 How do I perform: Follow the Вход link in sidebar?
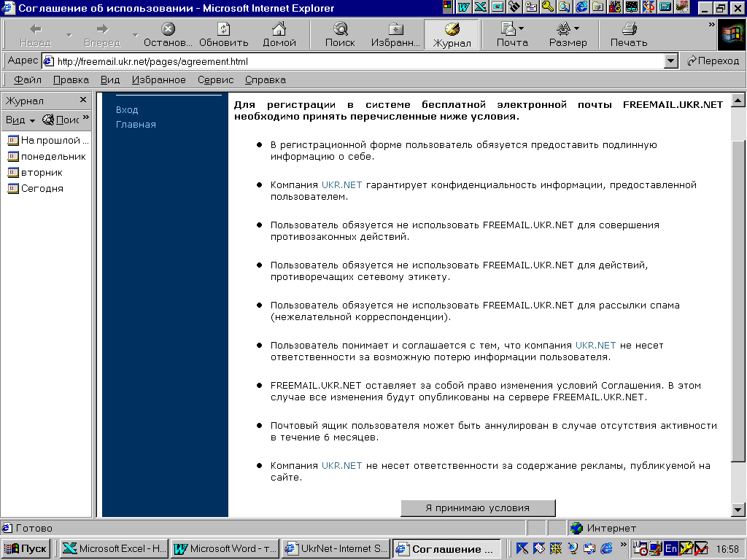click(127, 109)
